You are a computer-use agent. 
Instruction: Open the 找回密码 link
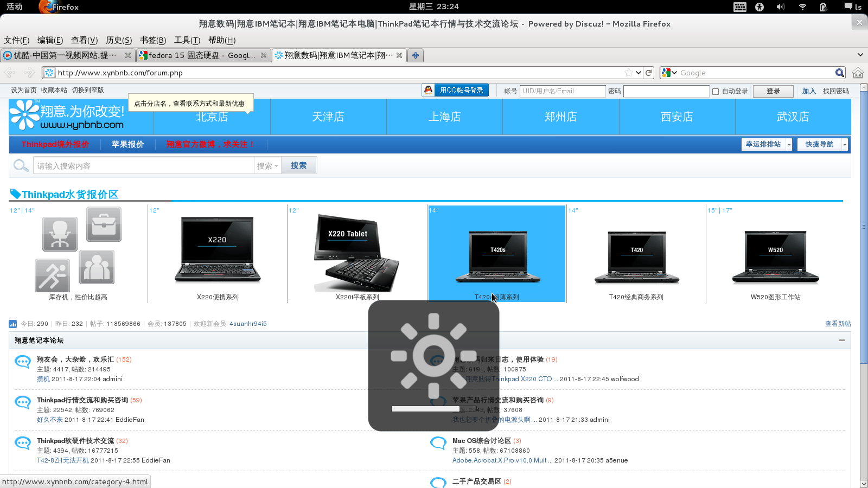[835, 91]
